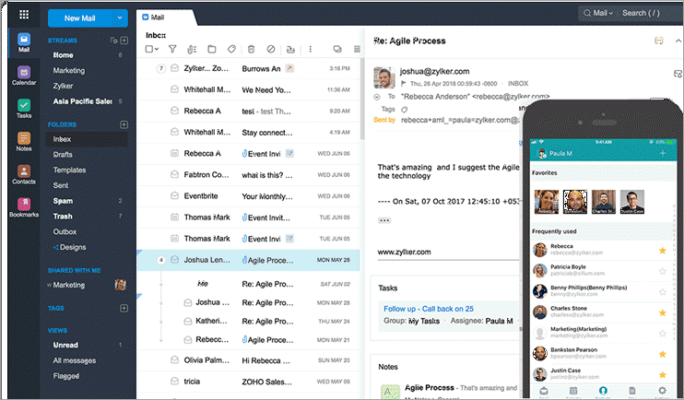Toggle favorite star for Marketing contact
This screenshot has width=684, height=400.
point(662,333)
